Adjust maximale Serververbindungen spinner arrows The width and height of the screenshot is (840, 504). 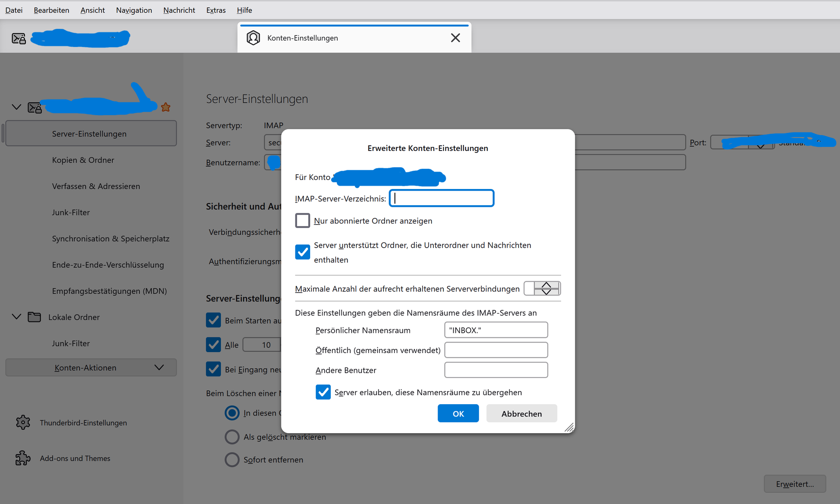(x=546, y=288)
